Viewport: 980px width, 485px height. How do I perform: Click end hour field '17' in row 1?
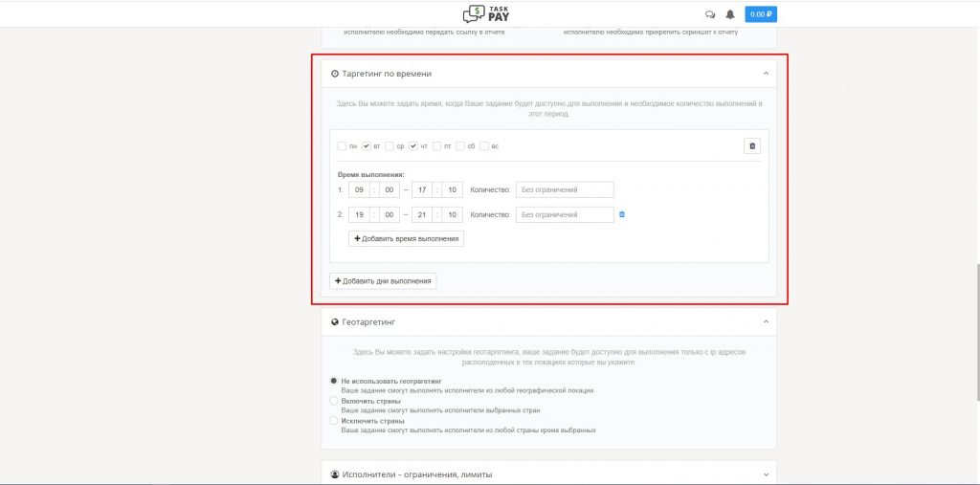(x=422, y=189)
